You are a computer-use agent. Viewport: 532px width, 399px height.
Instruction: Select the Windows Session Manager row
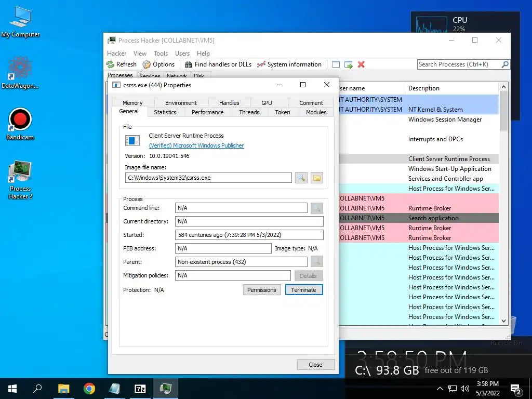tap(418, 119)
